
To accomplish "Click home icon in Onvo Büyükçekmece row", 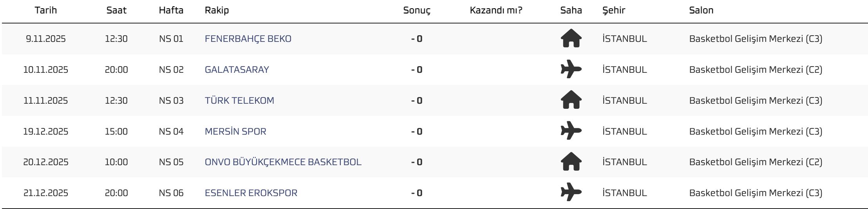I will [x=571, y=162].
